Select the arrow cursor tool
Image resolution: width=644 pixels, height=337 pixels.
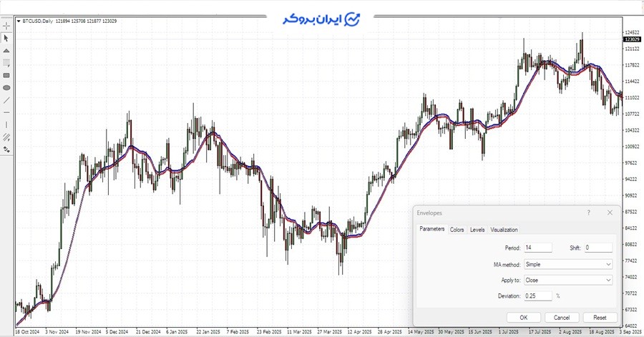click(x=6, y=38)
